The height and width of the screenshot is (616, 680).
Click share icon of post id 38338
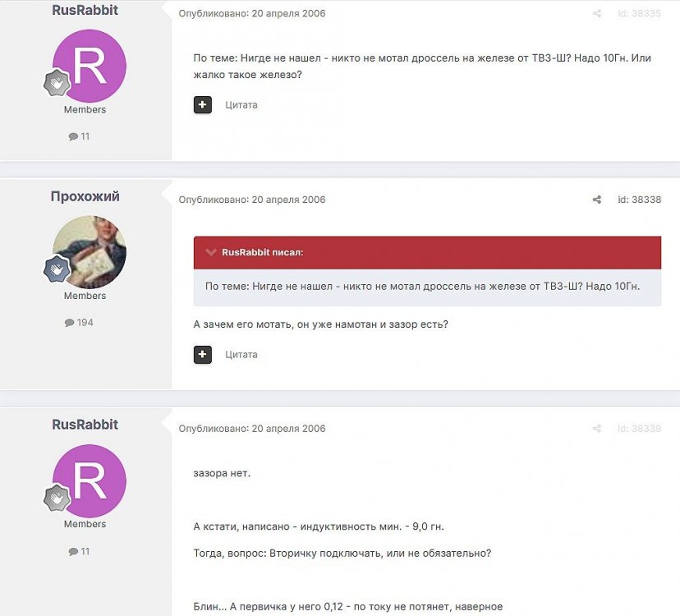click(597, 200)
